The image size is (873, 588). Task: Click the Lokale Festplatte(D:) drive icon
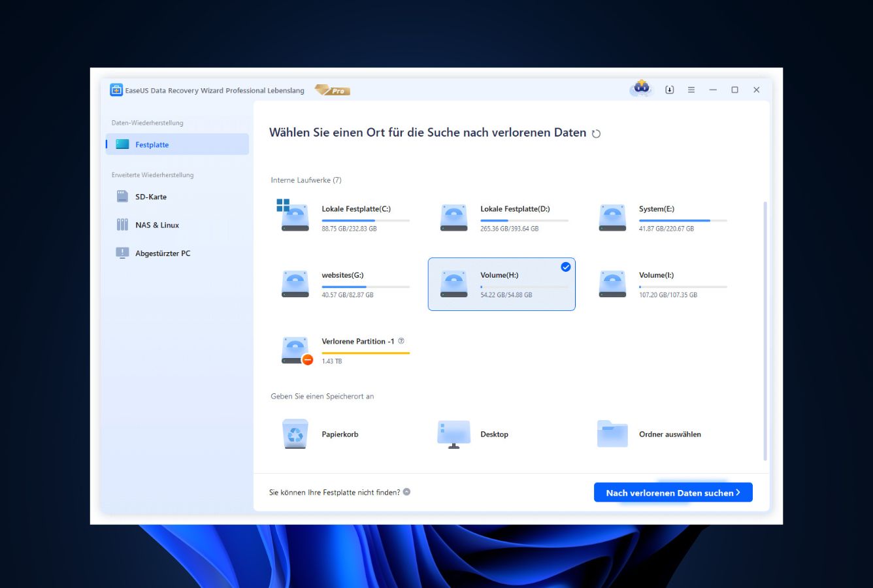pos(453,218)
